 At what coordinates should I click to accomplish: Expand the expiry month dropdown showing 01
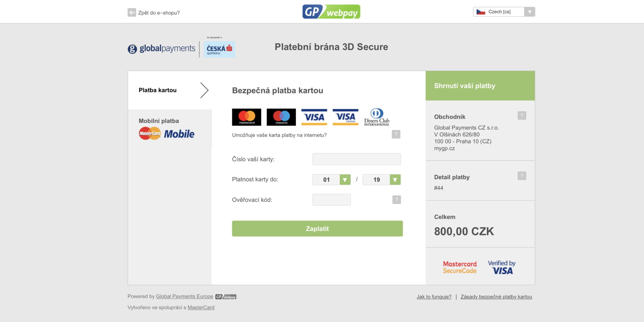pyautogui.click(x=331, y=180)
